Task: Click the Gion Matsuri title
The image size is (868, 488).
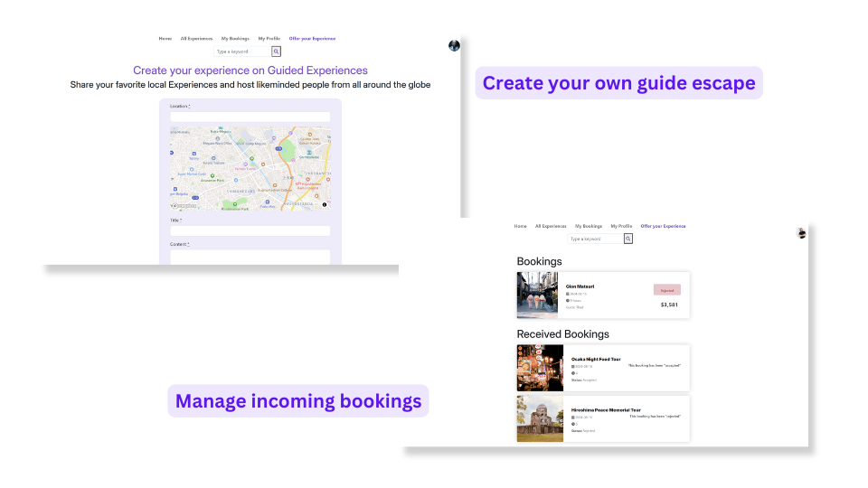Action: (580, 286)
